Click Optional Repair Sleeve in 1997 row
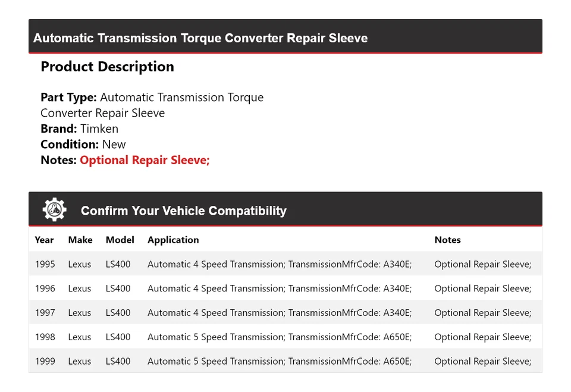This screenshot has width=571, height=392. (x=483, y=312)
